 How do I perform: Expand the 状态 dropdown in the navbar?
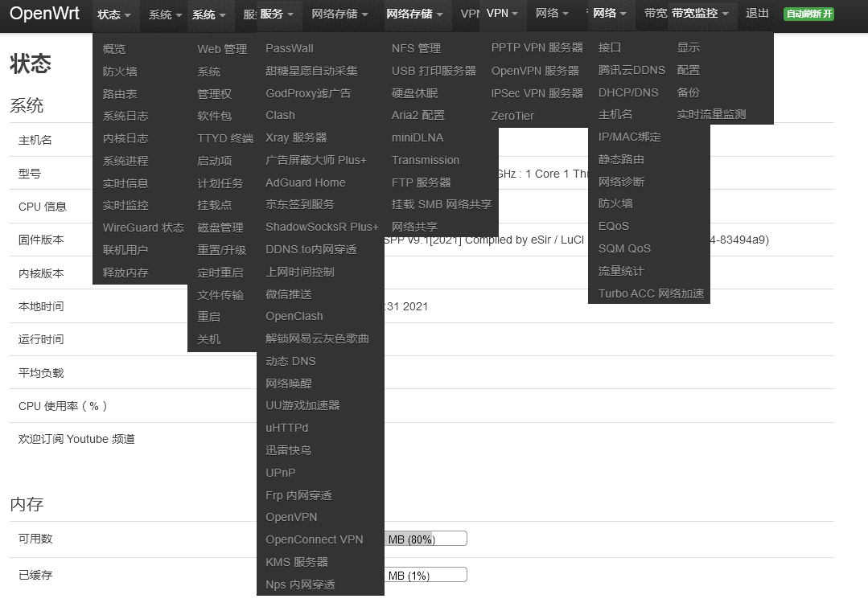click(x=113, y=14)
